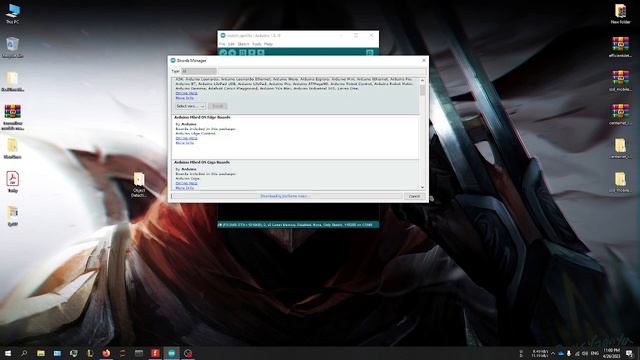Click the Upload arrow icon in Arduino toolbar
The image size is (640, 360).
(x=232, y=53)
